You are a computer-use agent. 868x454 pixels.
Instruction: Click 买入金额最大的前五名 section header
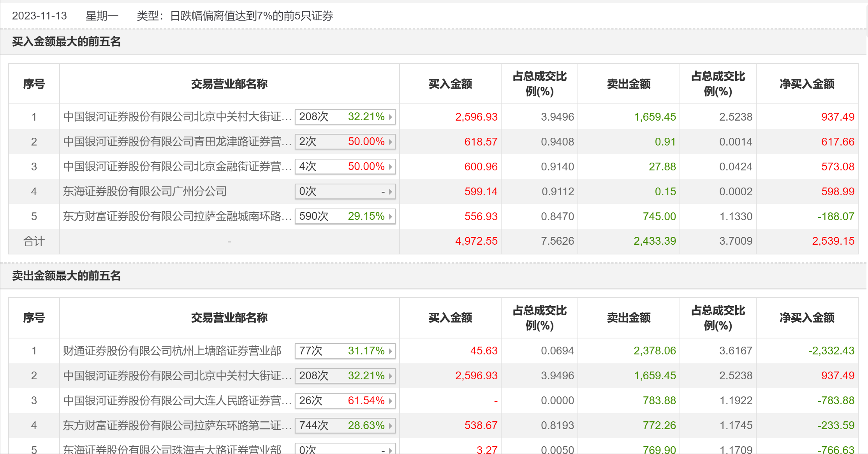66,42
